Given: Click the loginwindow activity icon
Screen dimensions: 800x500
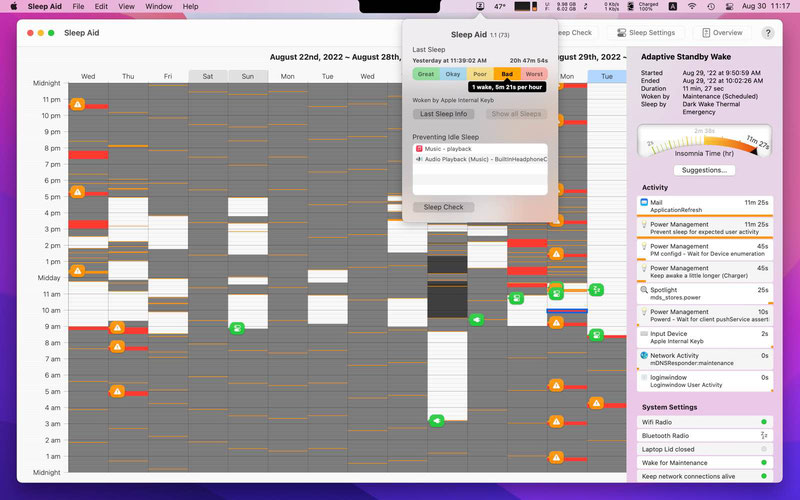Looking at the screenshot, I should tap(644, 377).
